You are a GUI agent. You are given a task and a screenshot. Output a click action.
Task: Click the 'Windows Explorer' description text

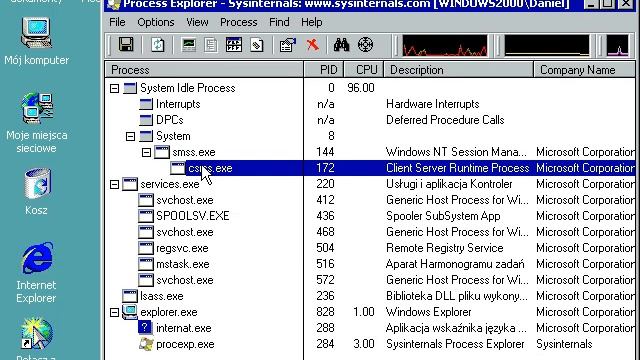(429, 312)
